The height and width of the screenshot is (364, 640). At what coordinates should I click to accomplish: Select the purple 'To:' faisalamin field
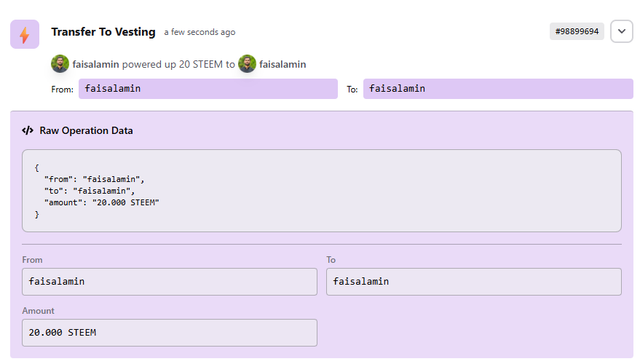tap(498, 89)
